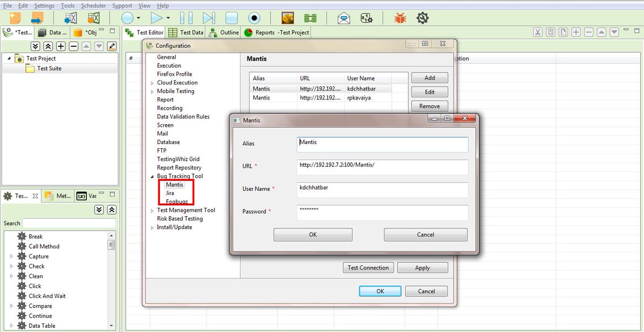The height and width of the screenshot is (332, 644).
Task: Click the Add button in Configuration
Action: (430, 78)
